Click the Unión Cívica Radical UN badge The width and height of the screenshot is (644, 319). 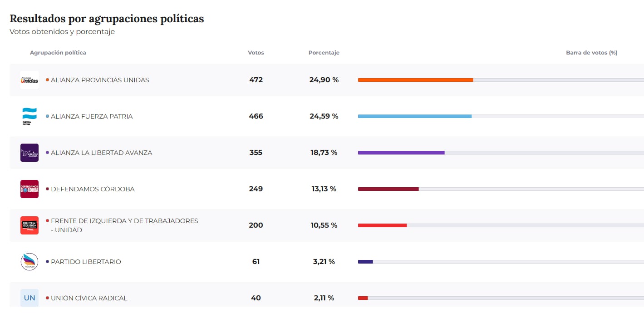pos(29,298)
